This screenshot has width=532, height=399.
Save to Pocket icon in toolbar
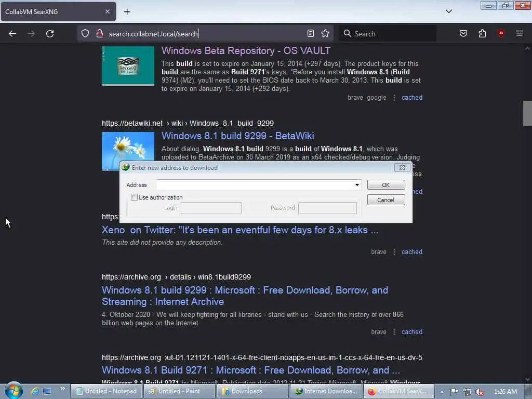point(463,33)
